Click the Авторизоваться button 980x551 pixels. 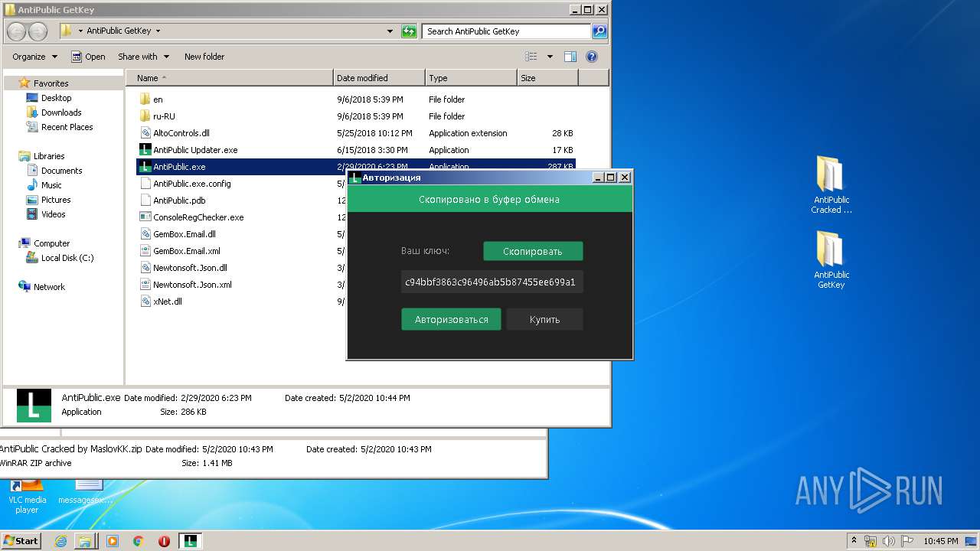click(x=451, y=319)
